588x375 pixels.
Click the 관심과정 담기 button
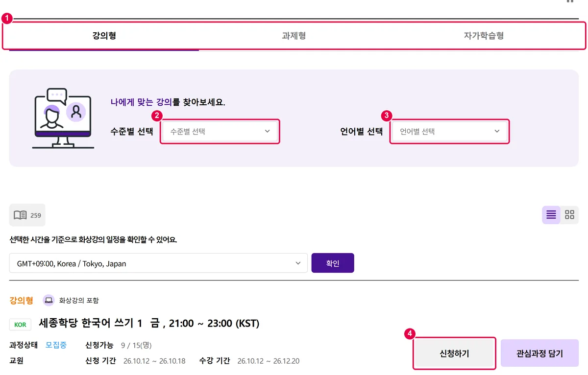coord(539,353)
